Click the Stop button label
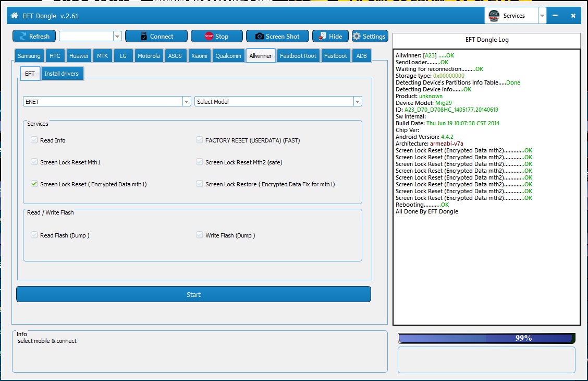The height and width of the screenshot is (381, 588). (x=222, y=36)
